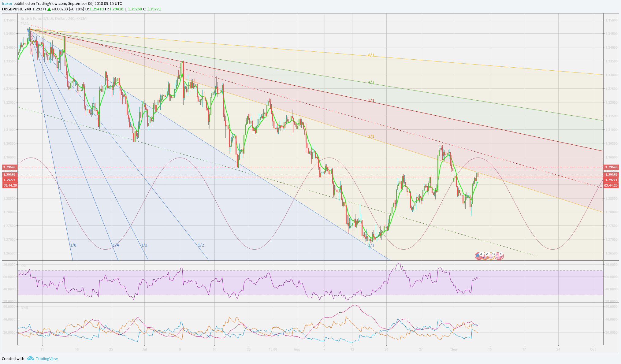The width and height of the screenshot is (621, 364).
Task: Click the UK event icon with badge 5
Action: pyautogui.click(x=499, y=256)
